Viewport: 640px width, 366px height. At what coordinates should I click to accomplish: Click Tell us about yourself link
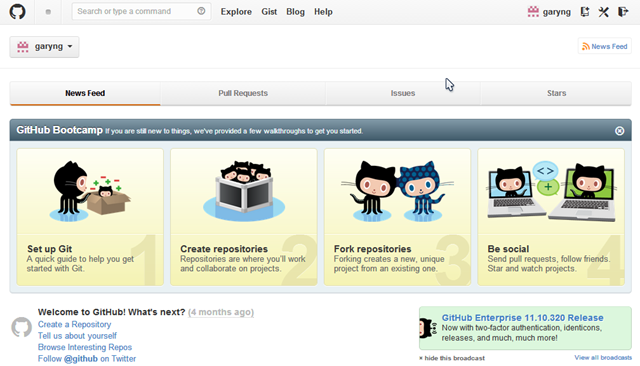(x=77, y=336)
